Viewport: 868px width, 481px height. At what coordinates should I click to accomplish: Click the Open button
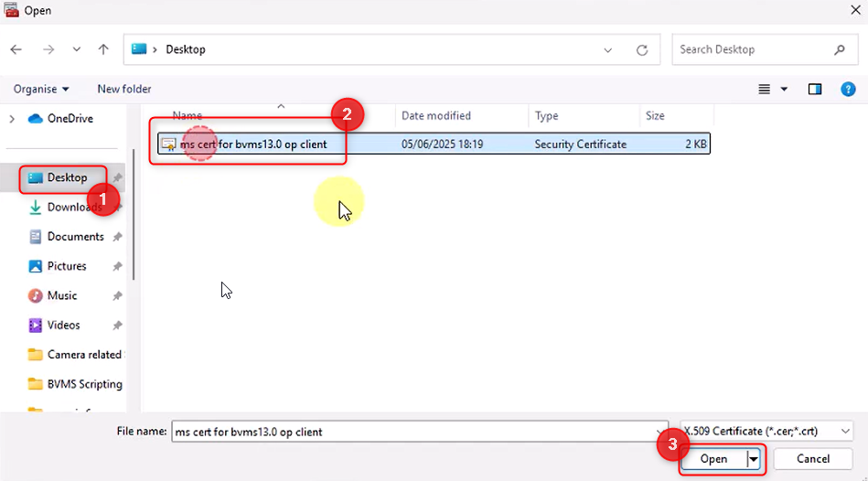[x=713, y=459]
